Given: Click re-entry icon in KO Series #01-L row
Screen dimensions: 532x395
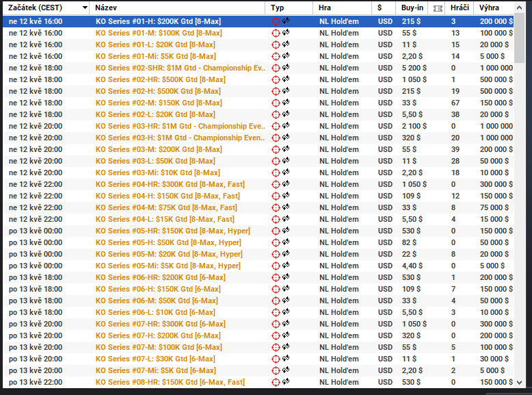Looking at the screenshot, I should [x=285, y=44].
